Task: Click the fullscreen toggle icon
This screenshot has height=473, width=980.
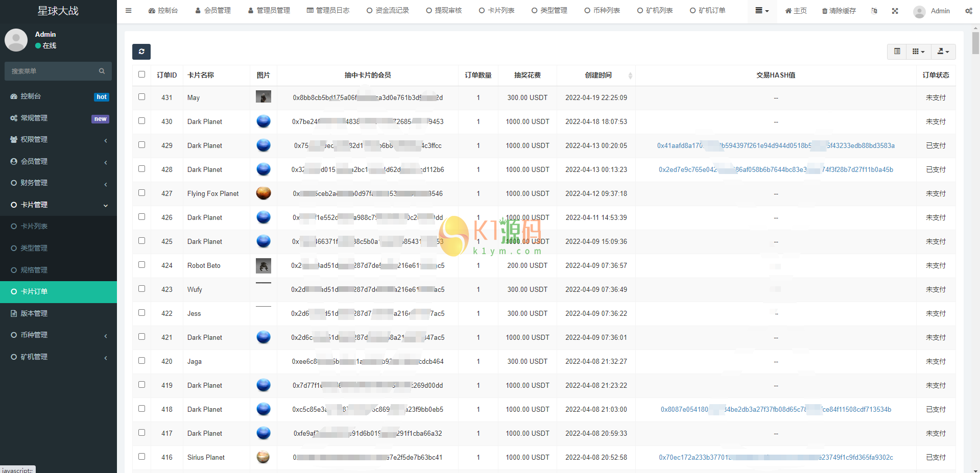Action: click(x=895, y=11)
